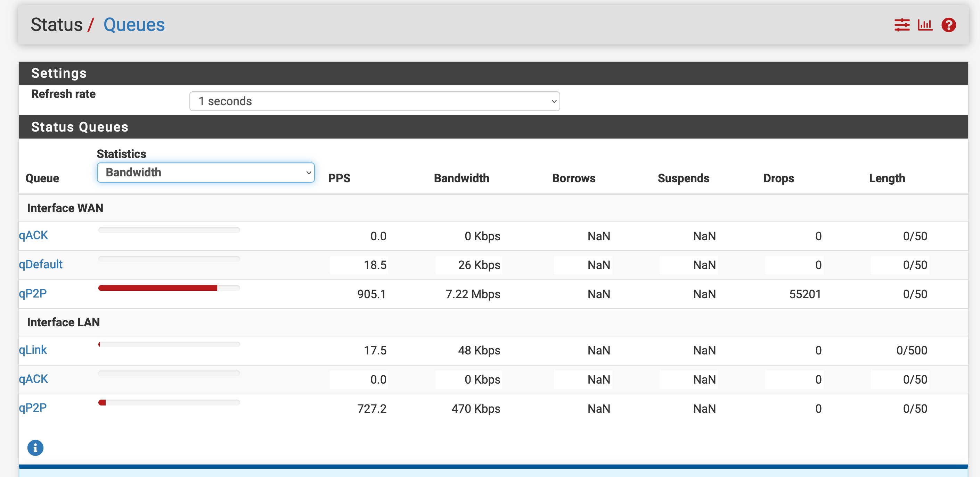
Task: Open the red help question-mark icon
Action: point(948,25)
